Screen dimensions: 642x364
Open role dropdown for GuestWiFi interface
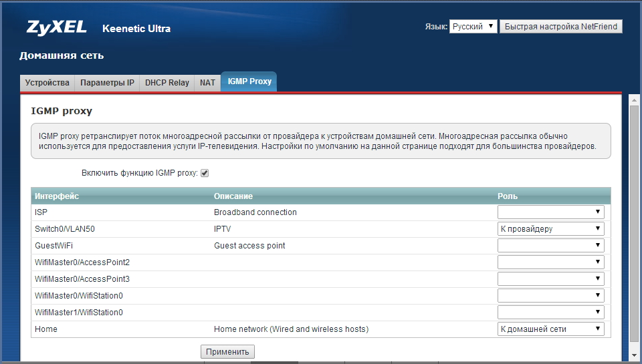coord(550,246)
